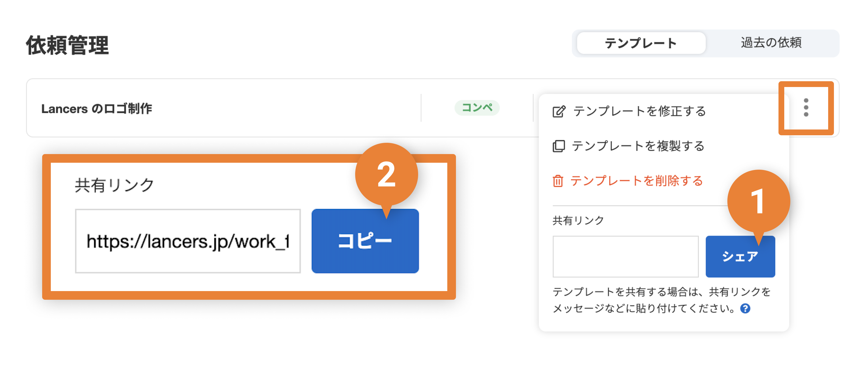Open the blue question mark help icon
868x372 pixels.
pyautogui.click(x=745, y=308)
